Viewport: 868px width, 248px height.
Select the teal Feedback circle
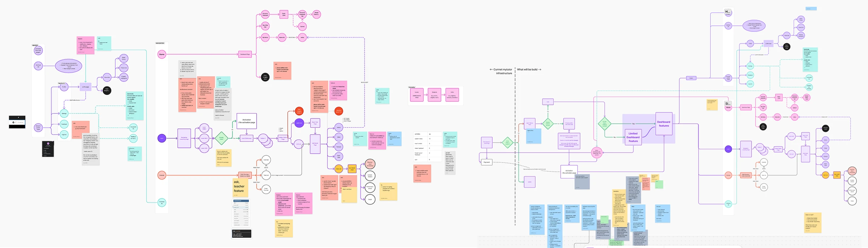tap(64, 124)
